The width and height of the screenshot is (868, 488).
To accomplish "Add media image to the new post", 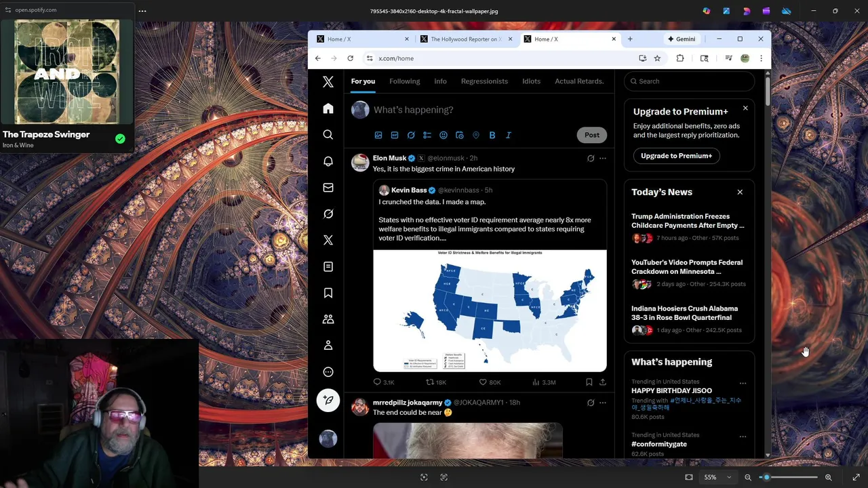I will tap(378, 135).
